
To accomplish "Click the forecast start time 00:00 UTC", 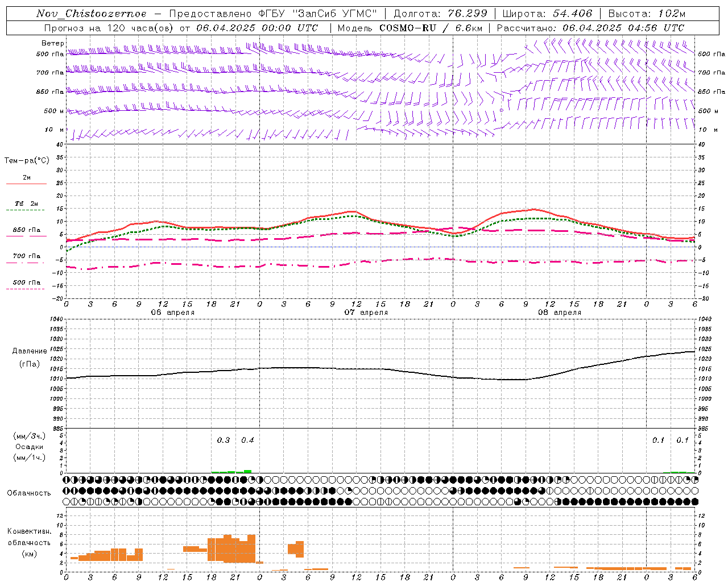I will (288, 28).
